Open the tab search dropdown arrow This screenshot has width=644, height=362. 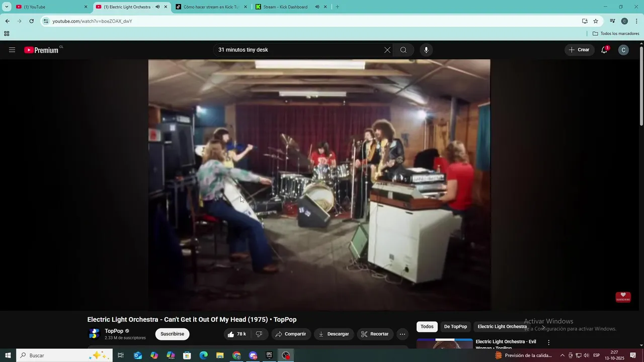tap(7, 7)
